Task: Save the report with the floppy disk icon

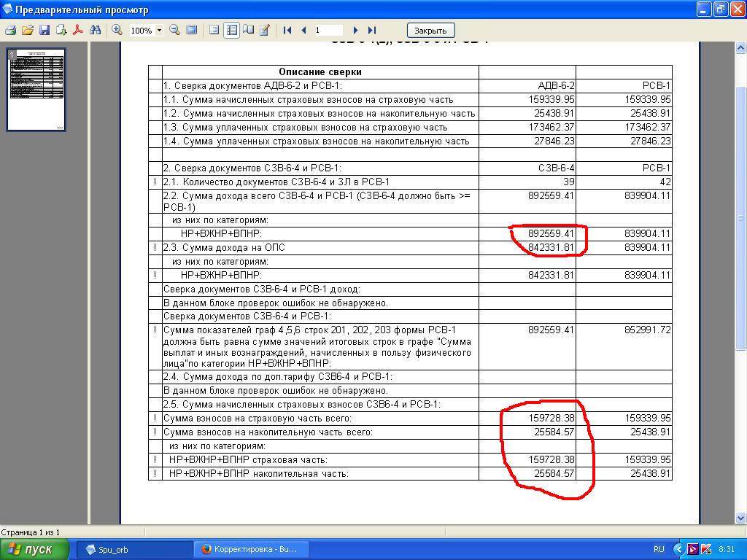Action: tap(44, 30)
